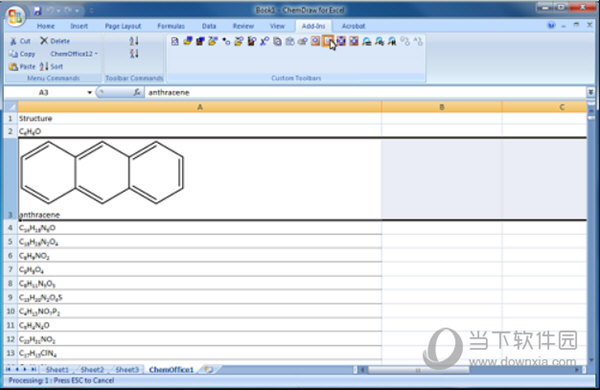Click the first blue-dome search toolbar icon

367,41
